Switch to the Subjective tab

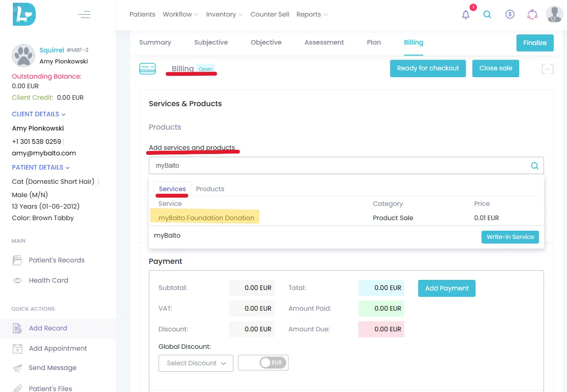(211, 42)
